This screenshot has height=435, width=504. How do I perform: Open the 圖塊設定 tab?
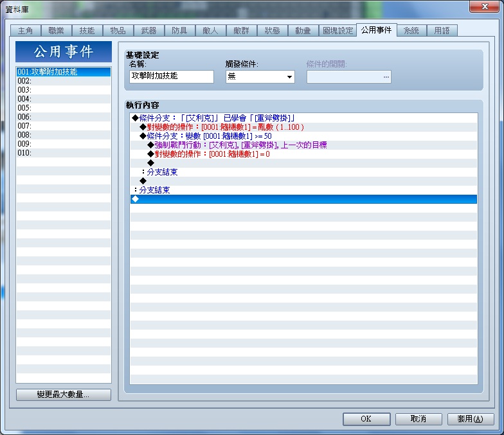pyautogui.click(x=338, y=31)
